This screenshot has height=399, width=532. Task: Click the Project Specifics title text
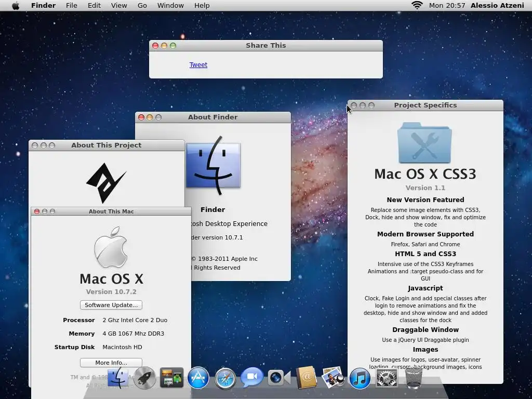click(425, 105)
